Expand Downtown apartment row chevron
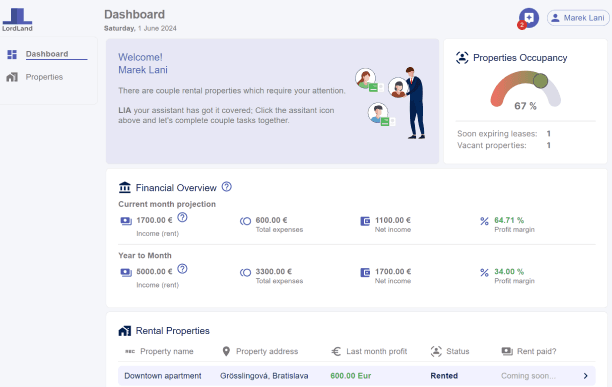The height and width of the screenshot is (387, 612). pyautogui.click(x=585, y=376)
